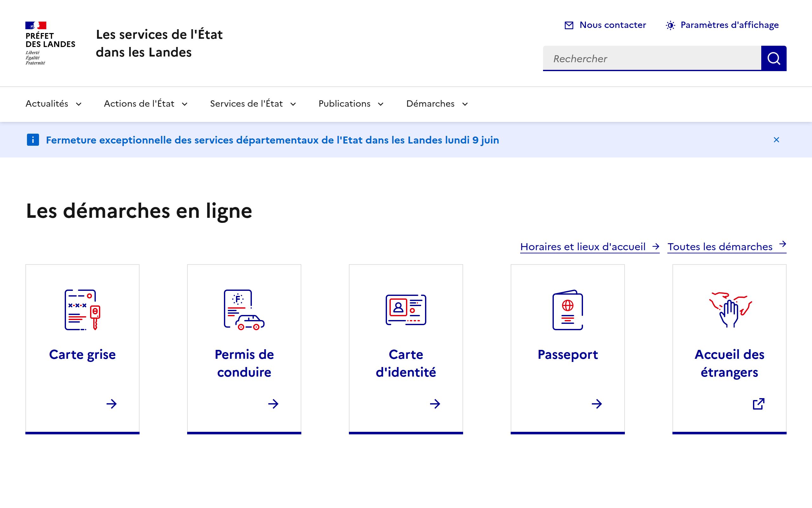Click the sun icon for display settings

[x=670, y=25]
